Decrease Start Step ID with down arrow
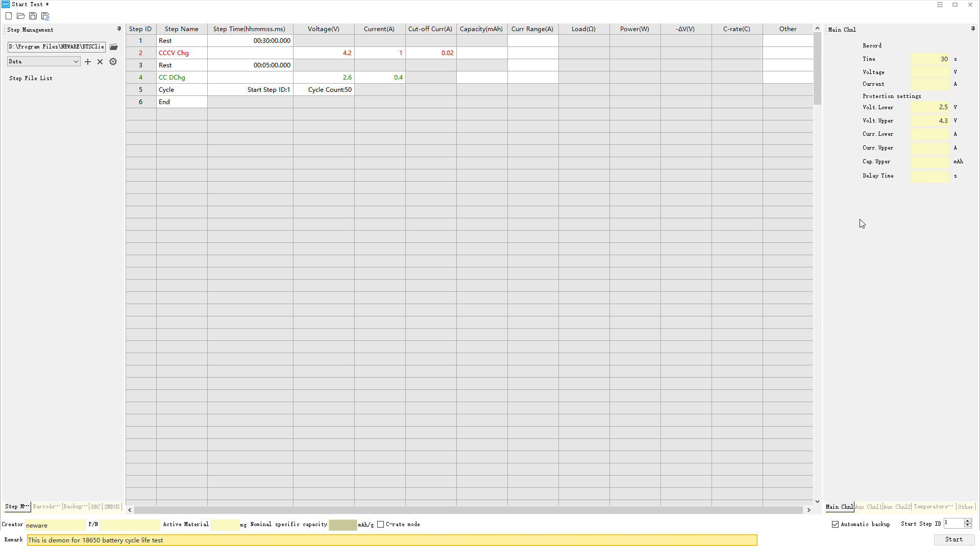980x546 pixels. (x=967, y=526)
